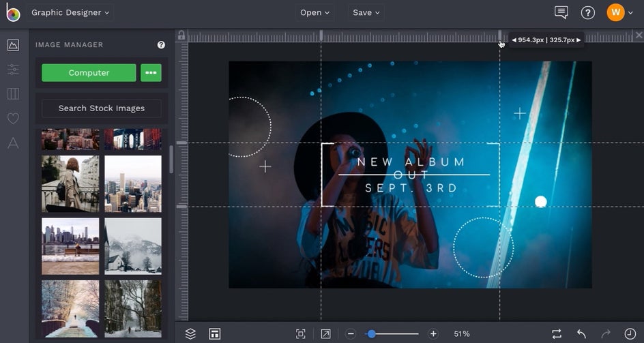Image resolution: width=644 pixels, height=343 pixels.
Task: Open the Customize sliders sidebar tab
Action: pos(13,70)
